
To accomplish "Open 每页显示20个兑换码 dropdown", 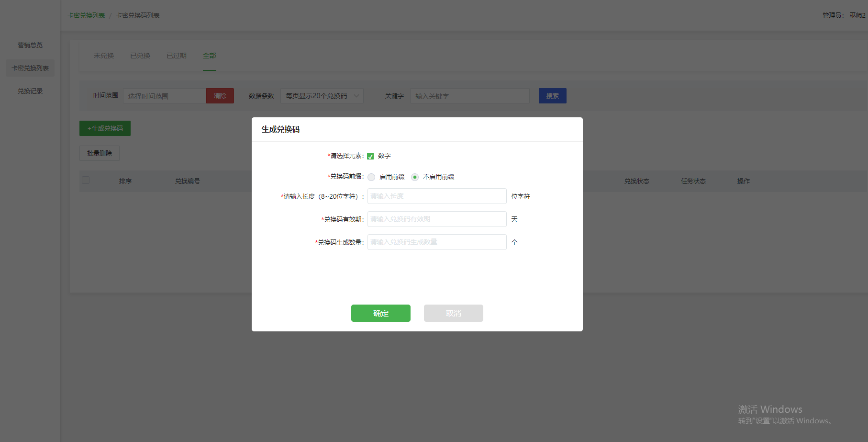I will pyautogui.click(x=322, y=96).
